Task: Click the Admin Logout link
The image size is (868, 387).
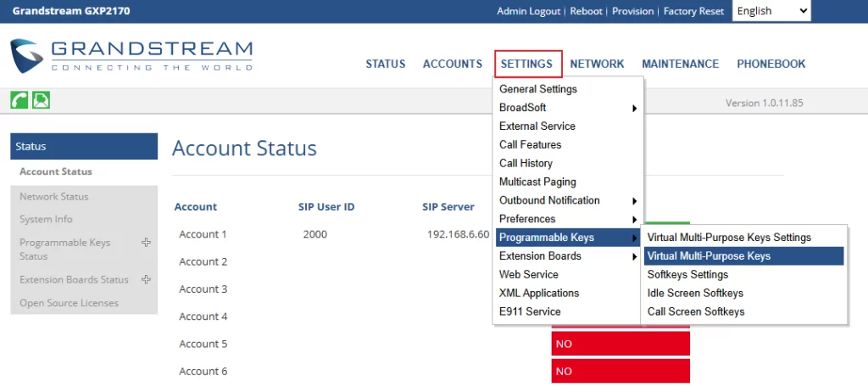Action: 529,11
